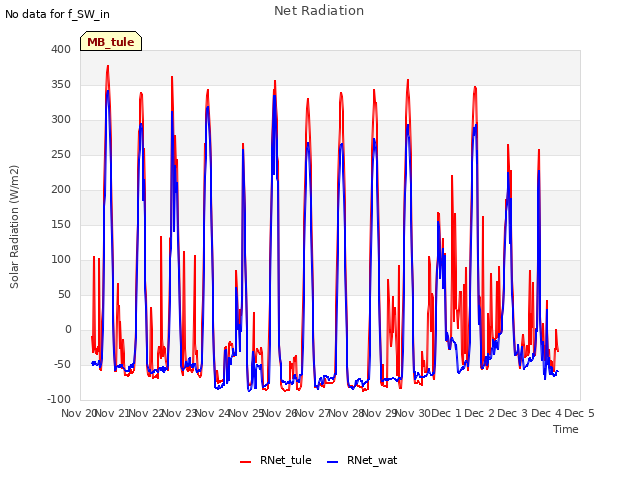
Task: Click the Dec 4 x-axis label
Action: tap(547, 413)
